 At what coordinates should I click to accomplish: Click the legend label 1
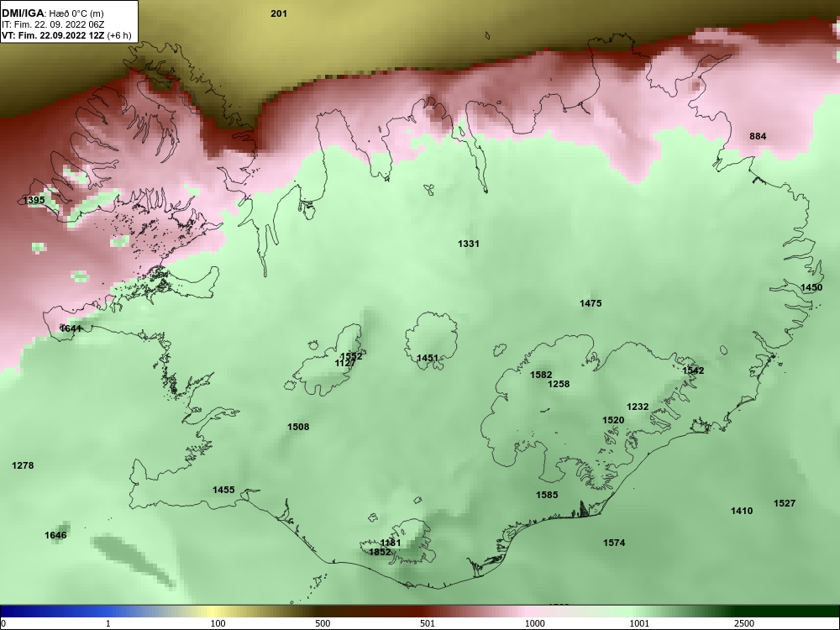[x=108, y=623]
